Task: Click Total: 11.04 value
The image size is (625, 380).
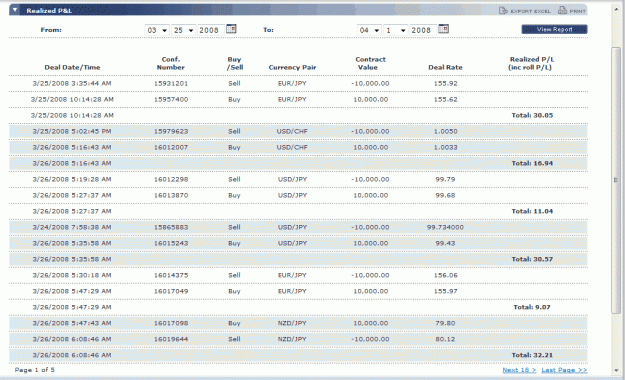Action: 532,211
